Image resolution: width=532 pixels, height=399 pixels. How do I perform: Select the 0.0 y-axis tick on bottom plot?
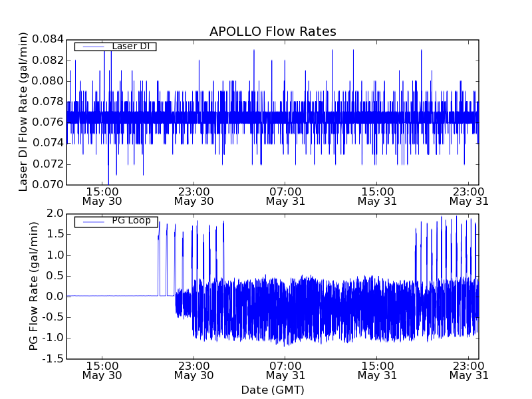coord(56,296)
